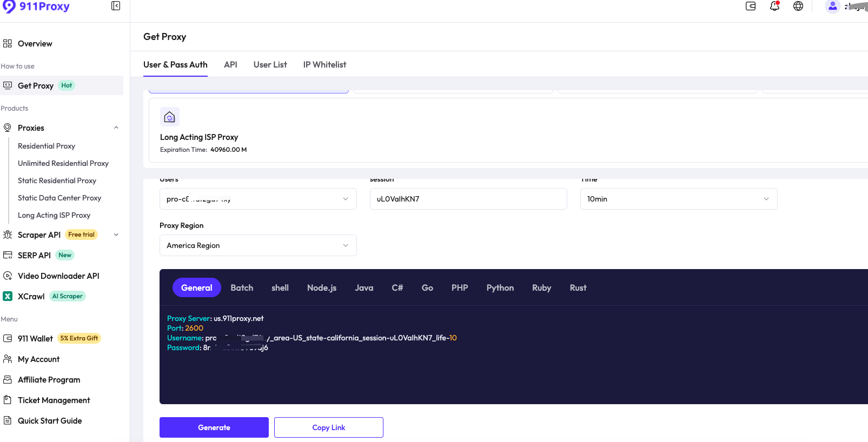
Task: Switch to the User List tab
Action: point(270,65)
